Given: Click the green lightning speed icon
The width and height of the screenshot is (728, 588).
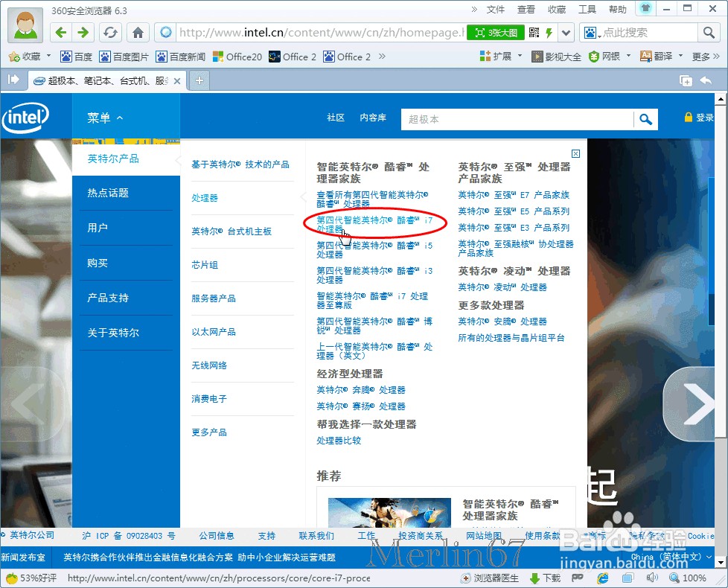Looking at the screenshot, I should [x=549, y=33].
